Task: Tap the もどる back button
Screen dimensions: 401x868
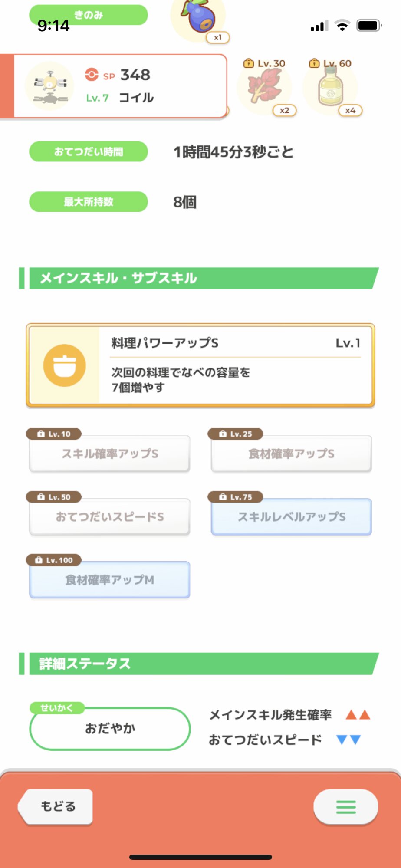Action: 57,806
